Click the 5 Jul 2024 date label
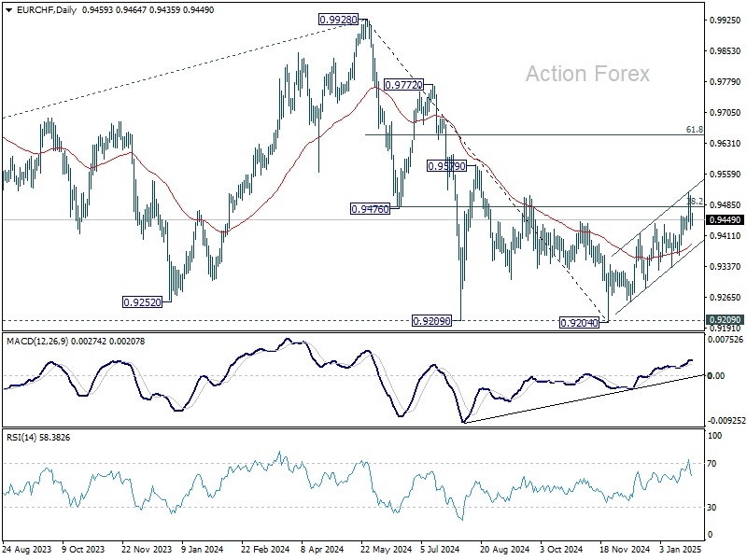Viewport: 747px width, 560px height. pyautogui.click(x=440, y=549)
